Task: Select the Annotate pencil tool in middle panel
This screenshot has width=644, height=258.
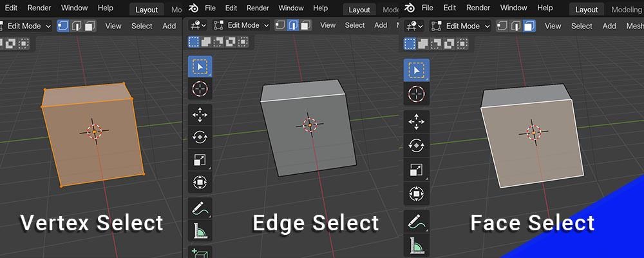Action: point(200,208)
